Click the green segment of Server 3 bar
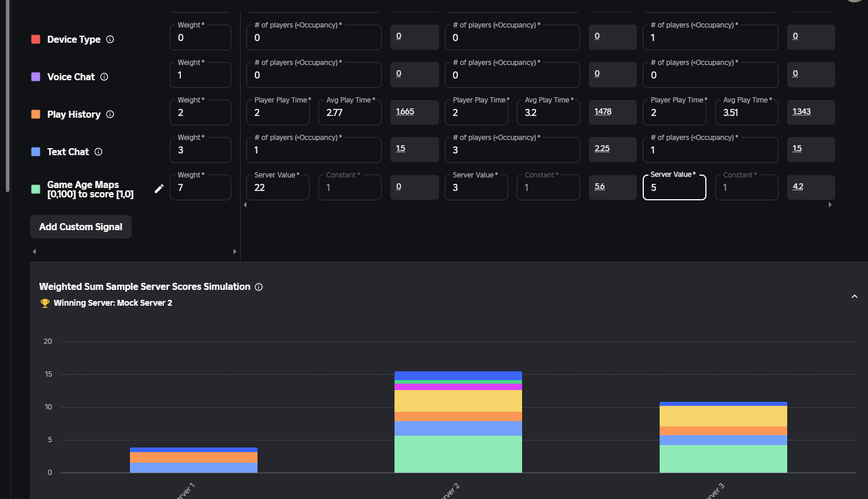Viewport: 868px width, 499px height. pyautogui.click(x=723, y=459)
